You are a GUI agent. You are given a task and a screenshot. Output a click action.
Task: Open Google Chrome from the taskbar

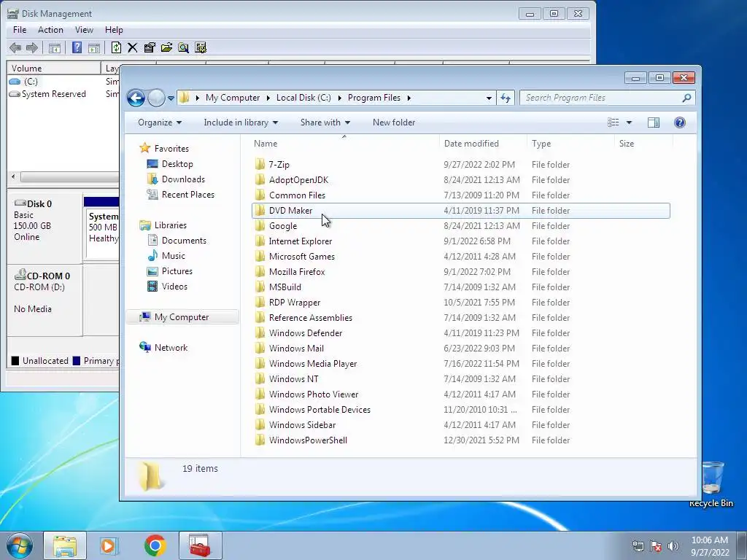click(x=155, y=545)
